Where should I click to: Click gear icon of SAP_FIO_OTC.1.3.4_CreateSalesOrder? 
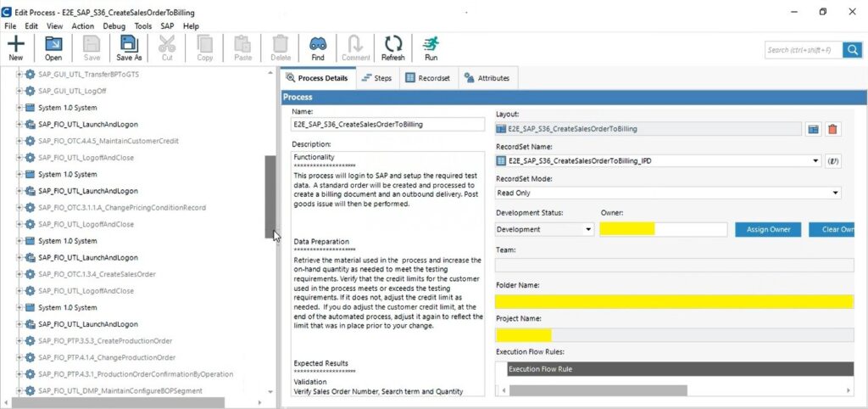[x=30, y=274]
